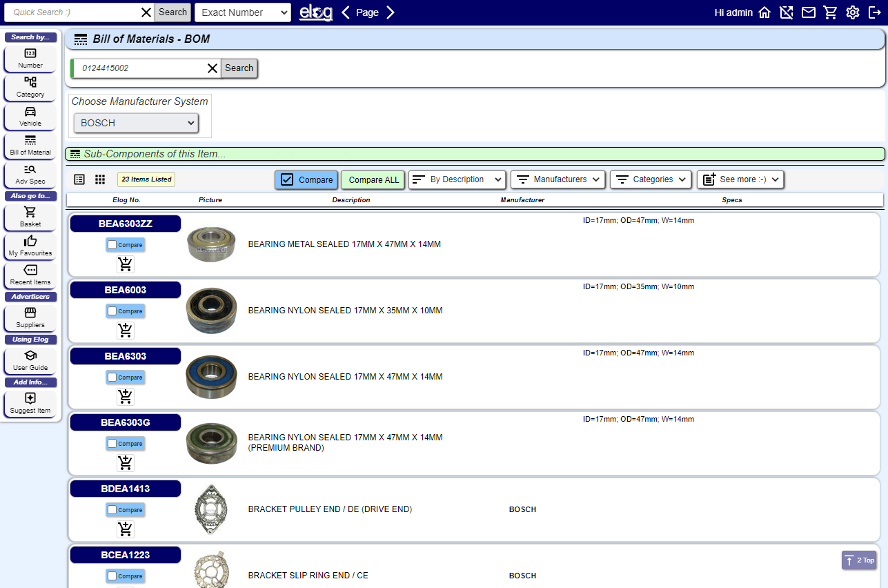888x588 pixels.
Task: Expand the BOSCH manufacturer system dropdown
Action: (x=136, y=123)
